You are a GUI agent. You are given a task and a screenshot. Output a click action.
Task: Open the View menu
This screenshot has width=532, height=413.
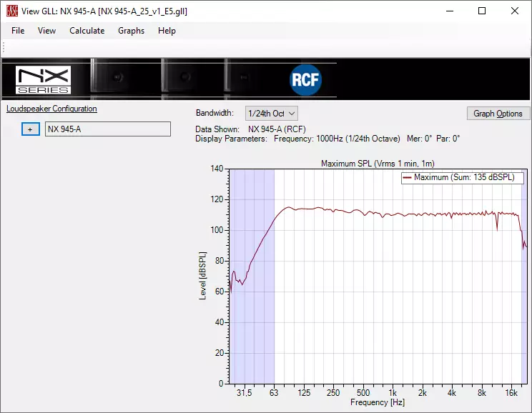[x=46, y=31]
